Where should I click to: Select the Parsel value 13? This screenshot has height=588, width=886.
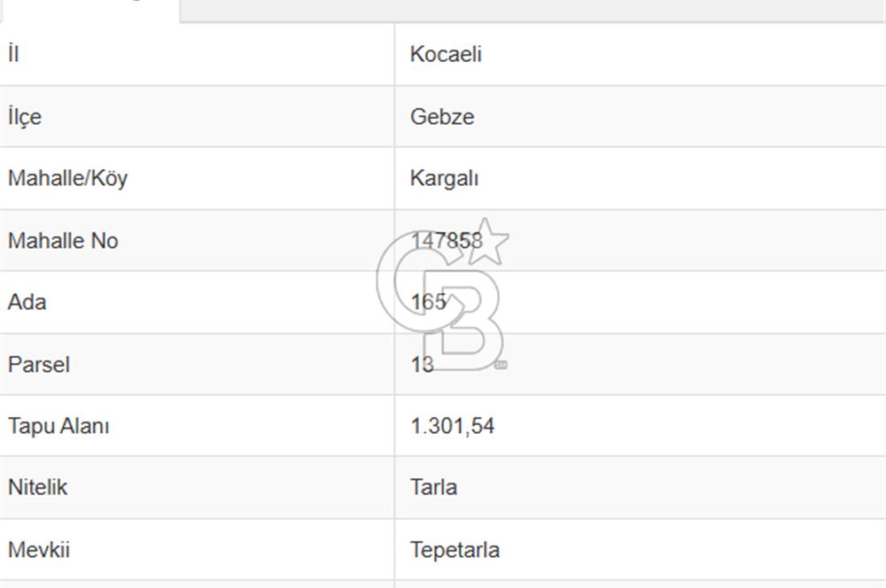coord(422,364)
